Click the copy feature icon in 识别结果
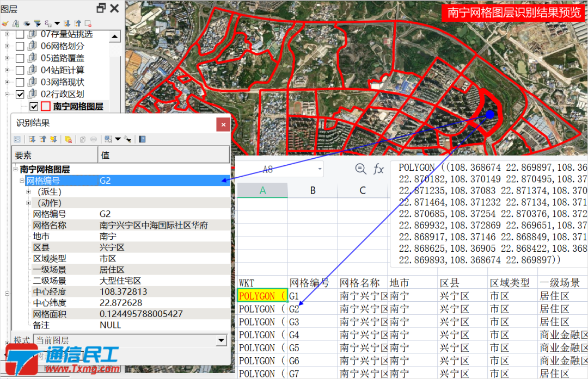The height and width of the screenshot is (379, 588). coord(82,139)
